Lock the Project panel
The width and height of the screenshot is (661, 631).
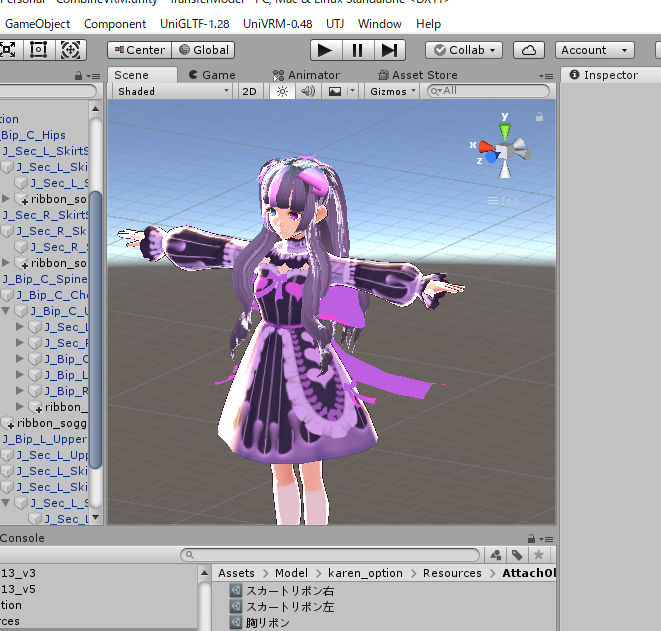pyautogui.click(x=532, y=539)
